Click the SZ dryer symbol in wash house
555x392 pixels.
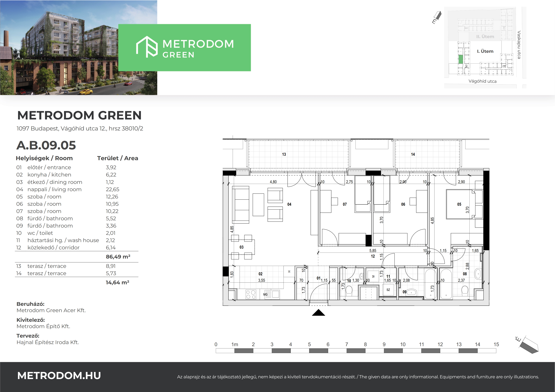[x=388, y=290]
